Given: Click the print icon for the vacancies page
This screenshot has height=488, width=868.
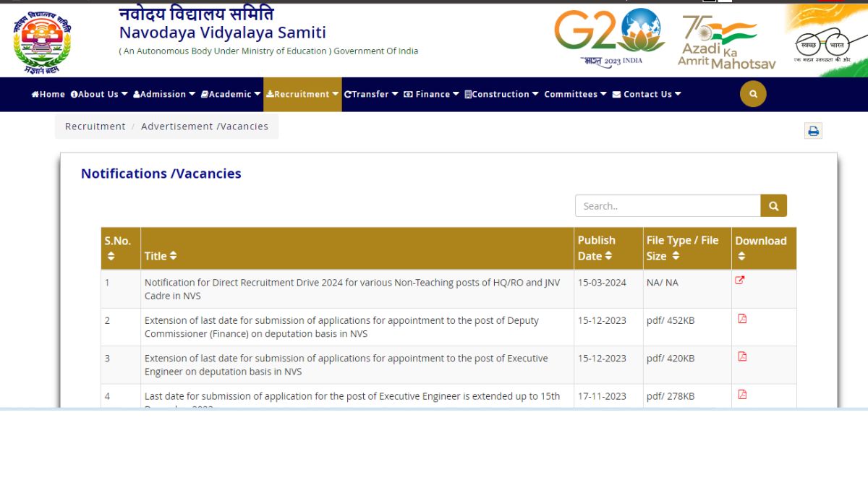Looking at the screenshot, I should [812, 131].
